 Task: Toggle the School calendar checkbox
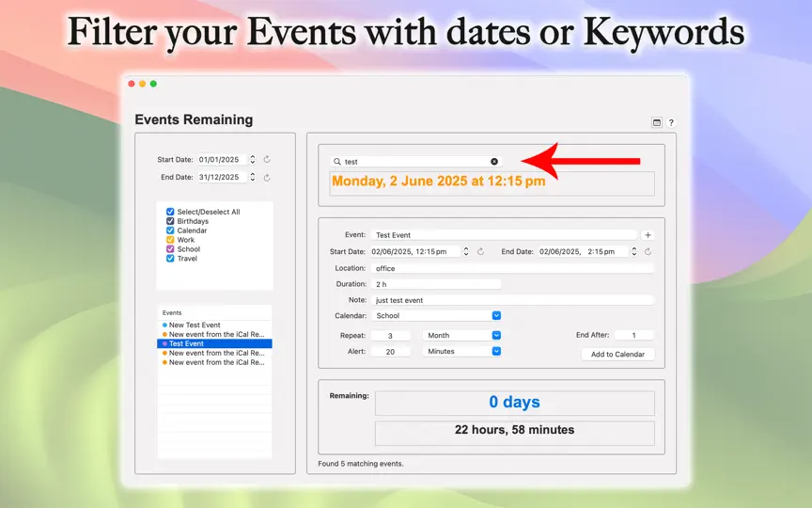[170, 248]
